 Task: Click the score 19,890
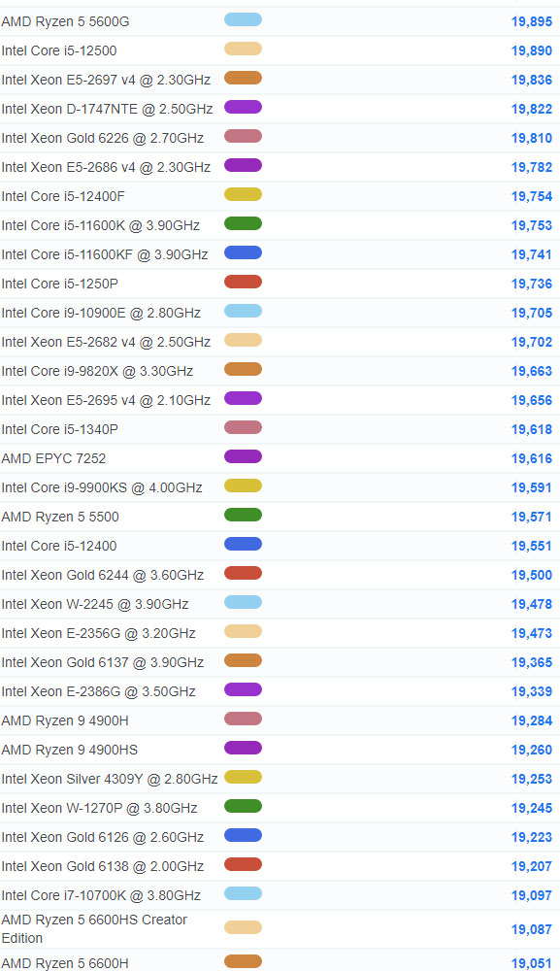click(x=532, y=50)
